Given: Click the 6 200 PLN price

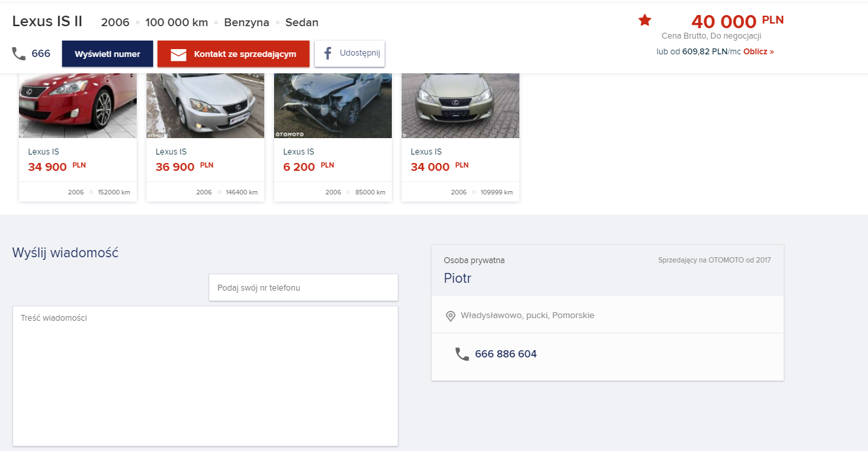Looking at the screenshot, I should [309, 167].
